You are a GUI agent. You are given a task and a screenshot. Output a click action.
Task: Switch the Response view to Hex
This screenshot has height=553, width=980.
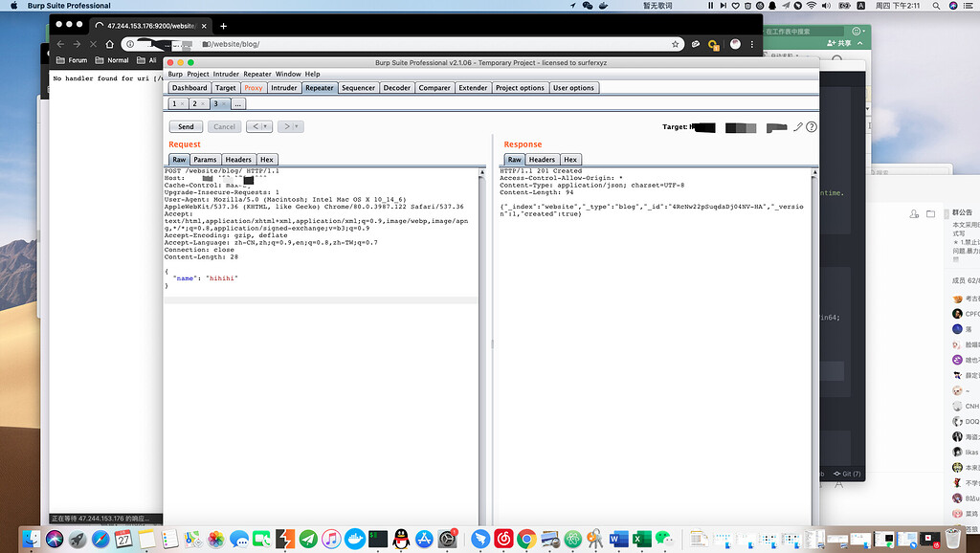[x=569, y=159]
